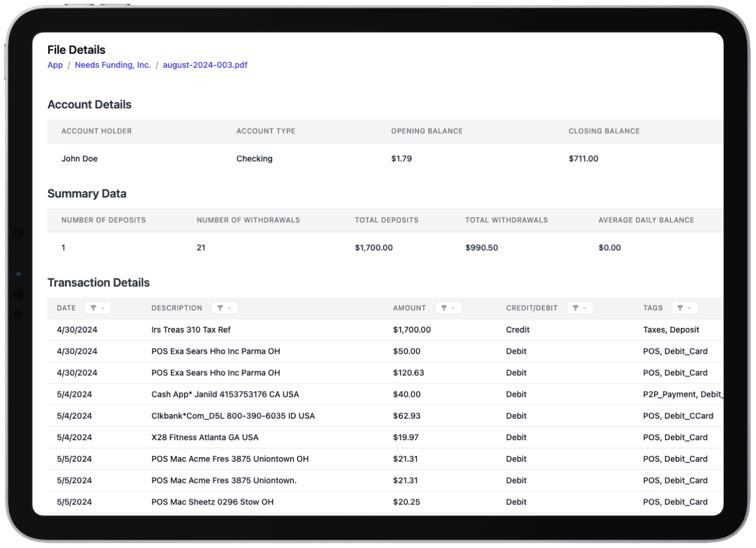This screenshot has height=548, width=756.
Task: Click the opening balance $1.79
Action: (402, 159)
